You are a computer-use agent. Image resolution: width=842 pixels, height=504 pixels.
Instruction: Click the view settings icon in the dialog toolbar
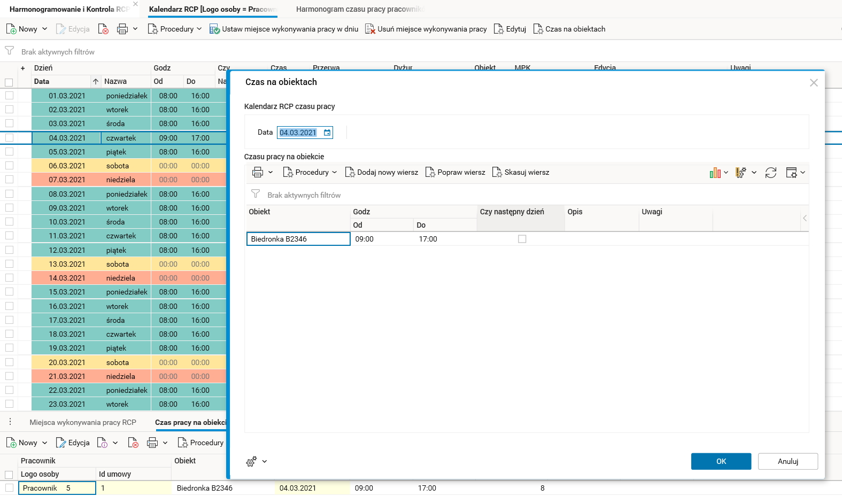pos(792,173)
